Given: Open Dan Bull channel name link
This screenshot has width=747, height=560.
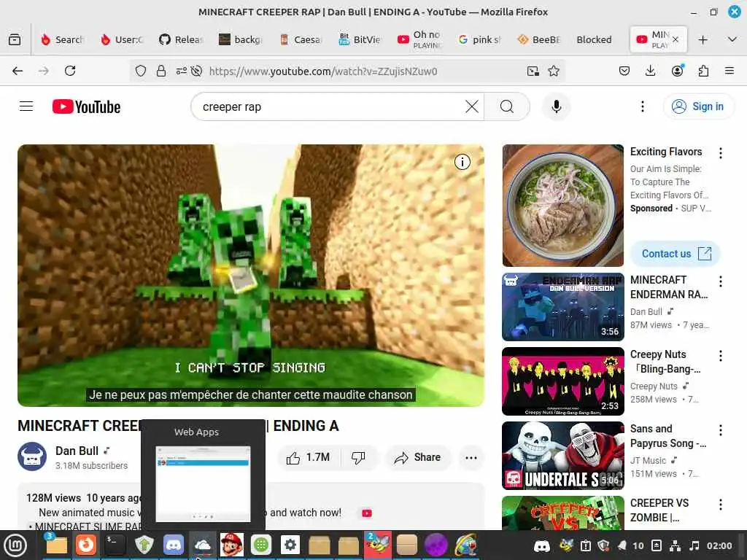Looking at the screenshot, I should pos(77,451).
